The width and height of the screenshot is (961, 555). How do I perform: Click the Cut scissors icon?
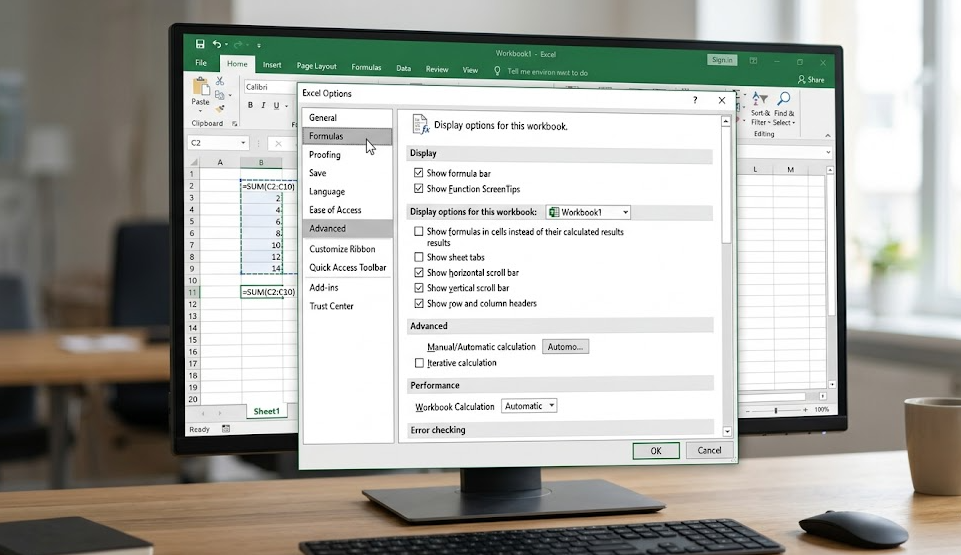pyautogui.click(x=219, y=81)
